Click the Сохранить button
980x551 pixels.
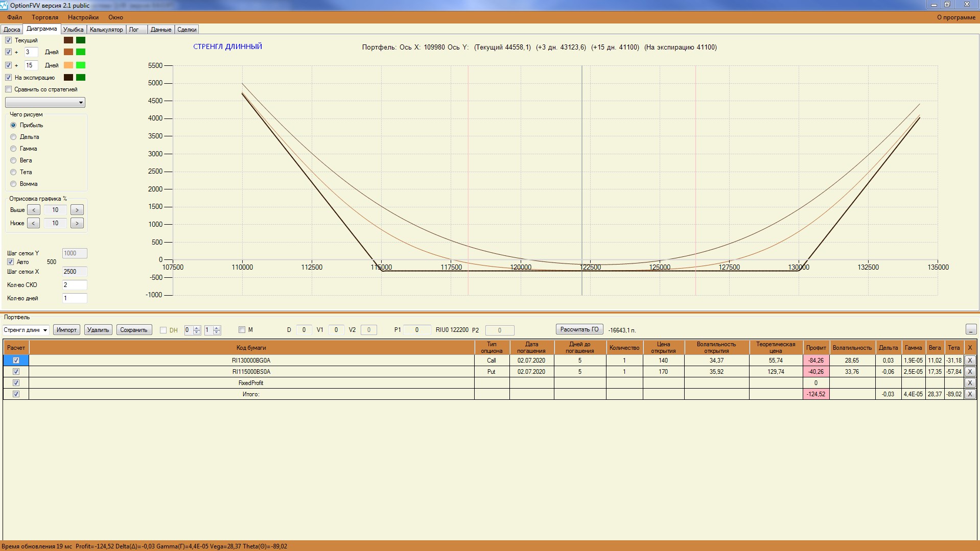[x=134, y=330]
